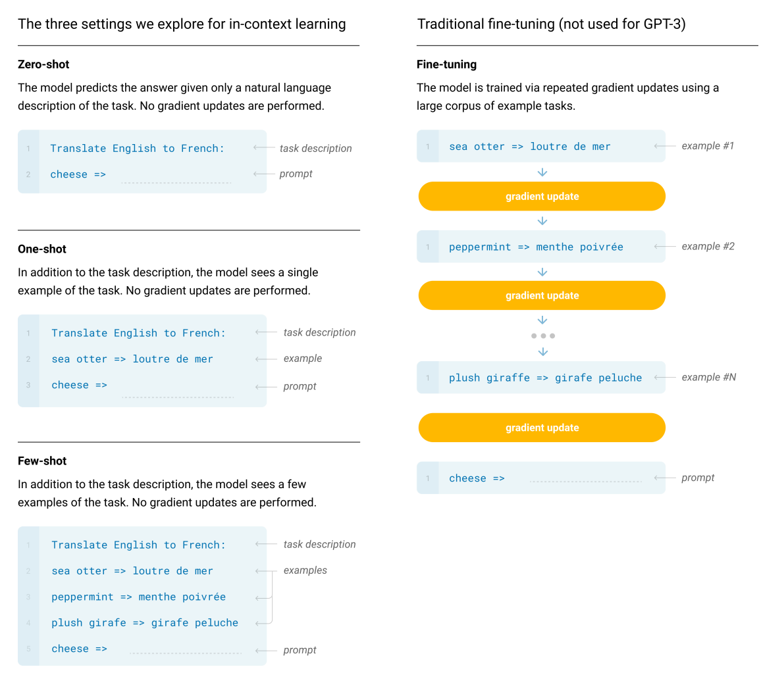Click the few-shot code line 'plush girafe => girafe peluche'

tap(145, 623)
